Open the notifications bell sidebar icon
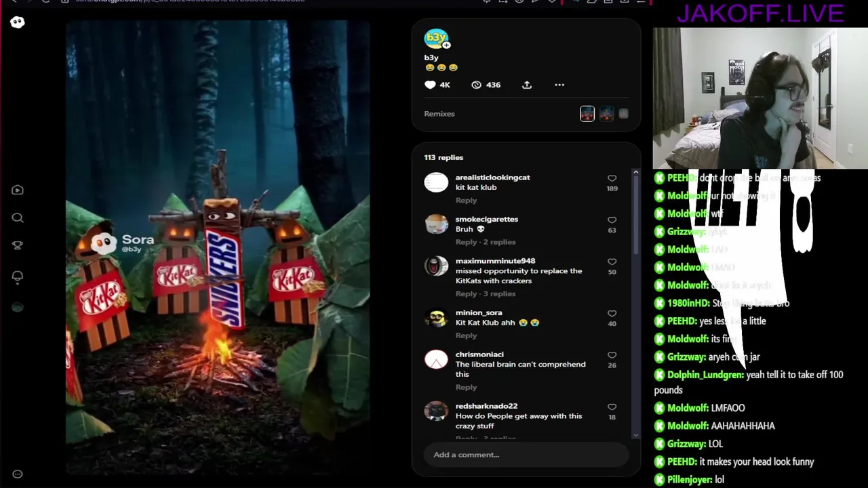This screenshot has height=488, width=868. 18,276
